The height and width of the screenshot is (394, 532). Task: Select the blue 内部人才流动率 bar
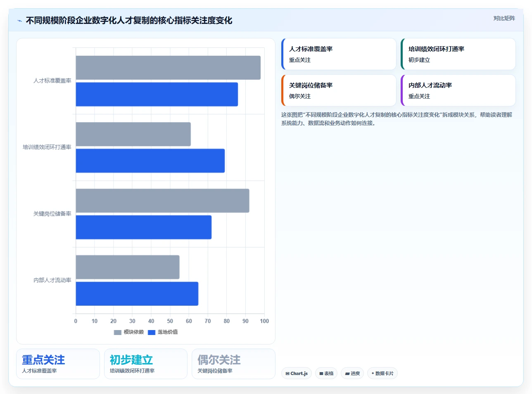tap(137, 294)
